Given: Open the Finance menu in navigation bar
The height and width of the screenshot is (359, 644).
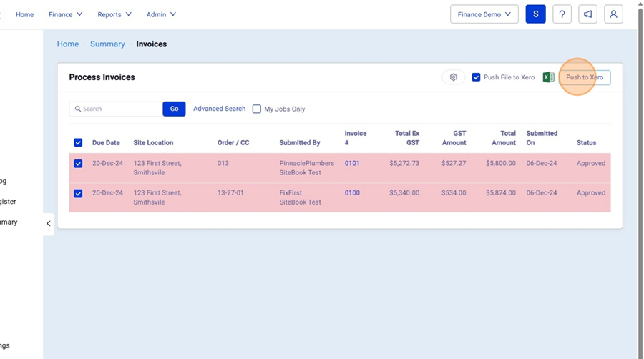Looking at the screenshot, I should click(65, 14).
